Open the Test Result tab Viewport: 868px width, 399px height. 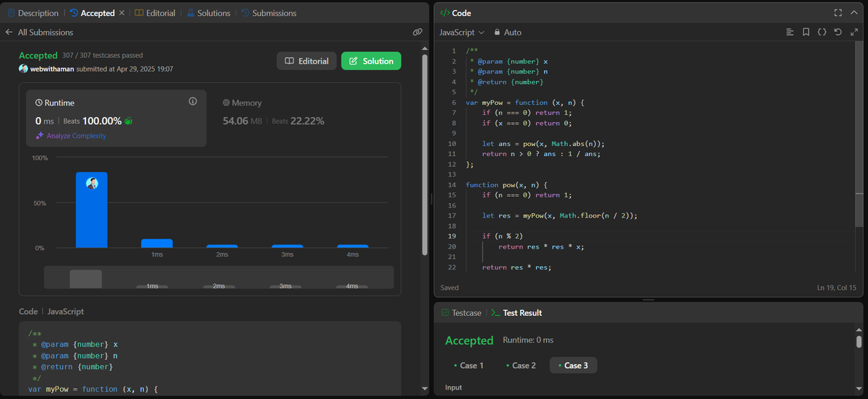click(516, 313)
